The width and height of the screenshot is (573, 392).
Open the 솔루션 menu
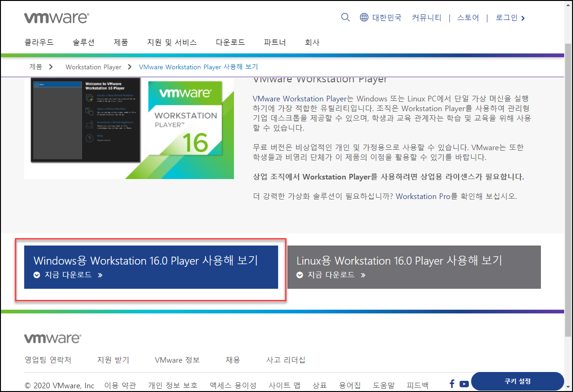(84, 42)
